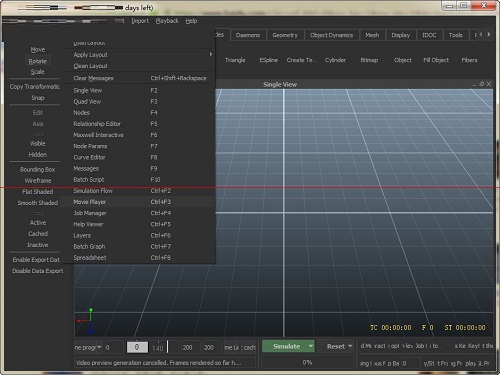The width and height of the screenshot is (500, 375).
Task: Choose Bounding Box display mode
Action: tap(38, 170)
